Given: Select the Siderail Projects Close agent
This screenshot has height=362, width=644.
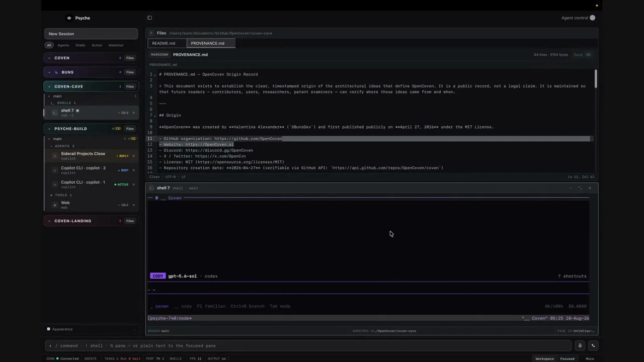Looking at the screenshot, I should click(91, 156).
